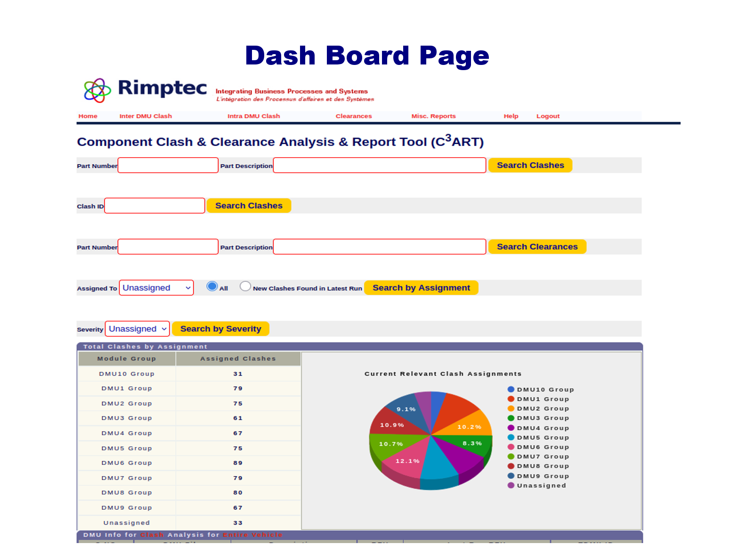Focus the Clash ID input field

[154, 206]
